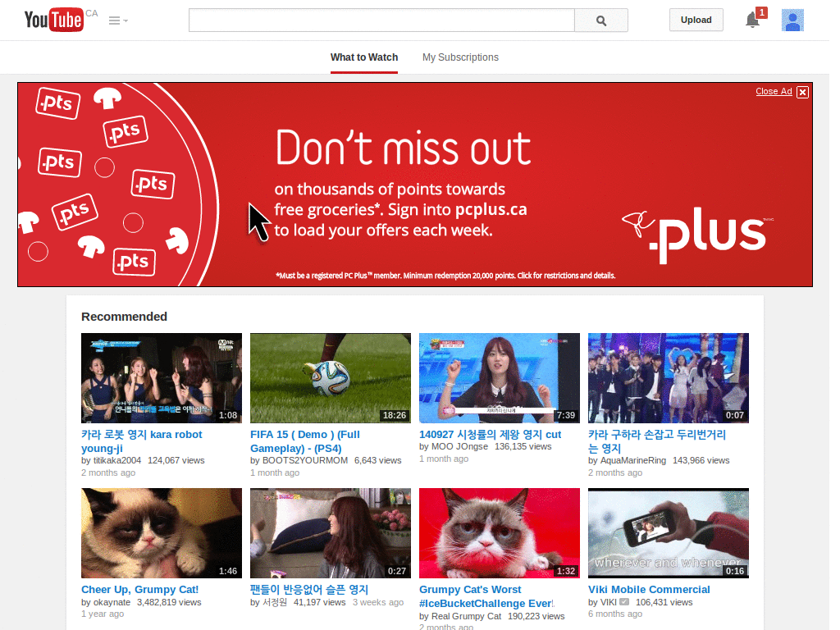The width and height of the screenshot is (840, 630).
Task: Open the FIFA 15 Demo video thumbnail
Action: point(331,378)
